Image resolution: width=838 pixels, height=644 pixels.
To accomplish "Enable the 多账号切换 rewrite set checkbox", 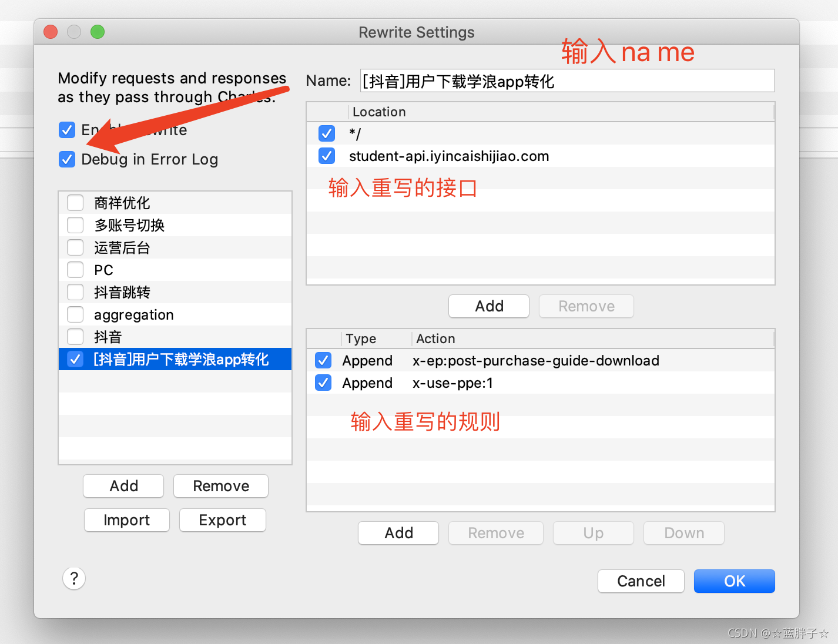I will (x=75, y=225).
